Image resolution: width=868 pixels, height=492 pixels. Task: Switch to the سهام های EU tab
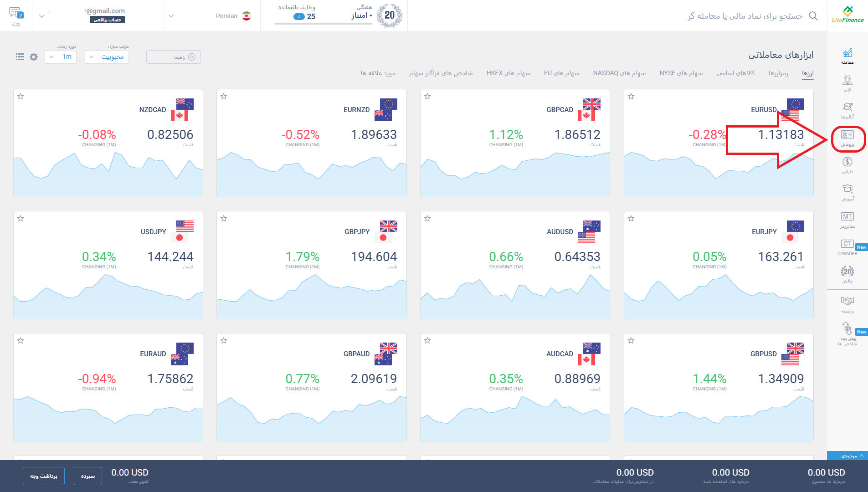point(561,73)
